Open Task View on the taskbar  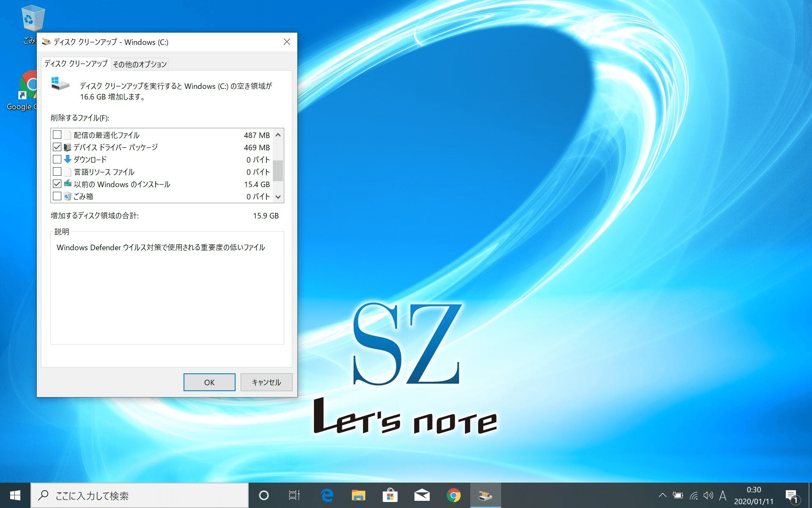(294, 495)
